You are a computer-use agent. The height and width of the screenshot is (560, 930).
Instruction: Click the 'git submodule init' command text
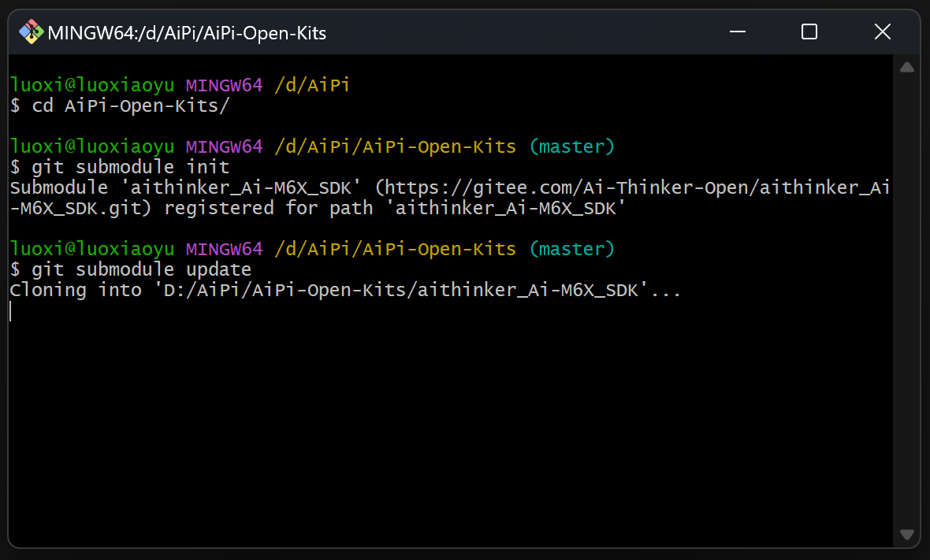point(131,167)
